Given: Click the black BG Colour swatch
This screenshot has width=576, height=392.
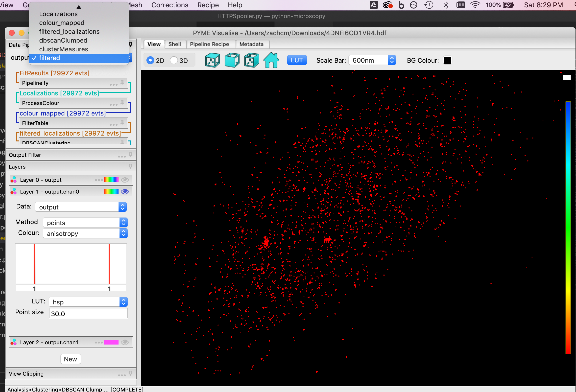Looking at the screenshot, I should pyautogui.click(x=447, y=60).
